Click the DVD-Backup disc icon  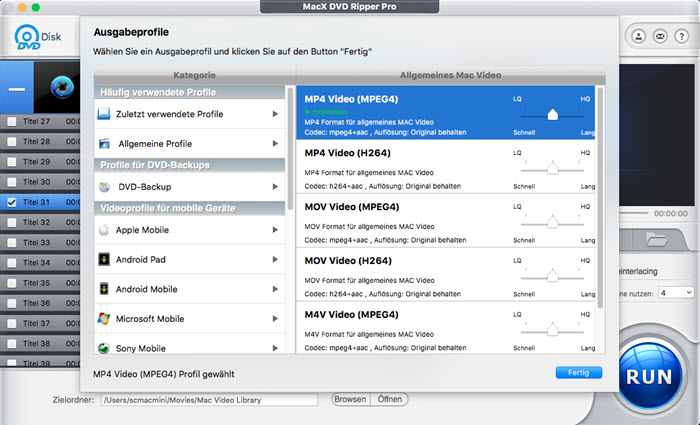[104, 187]
